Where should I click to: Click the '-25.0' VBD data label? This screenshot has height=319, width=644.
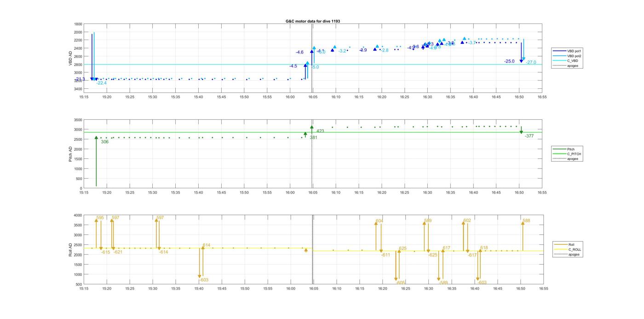tap(509, 61)
